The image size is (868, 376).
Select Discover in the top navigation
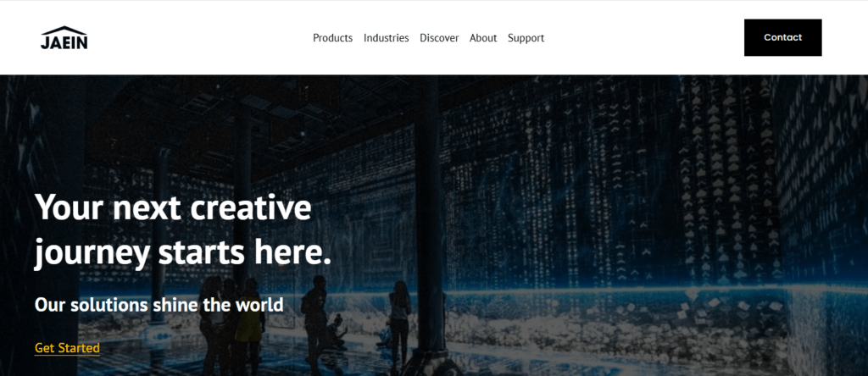(439, 37)
